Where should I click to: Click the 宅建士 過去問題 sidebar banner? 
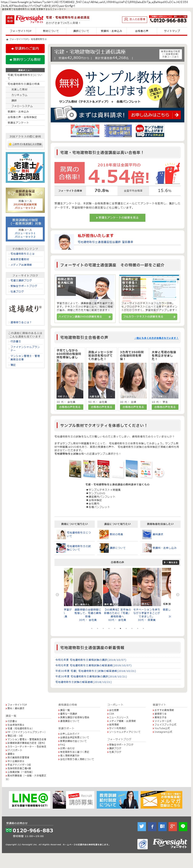tap(25, 168)
